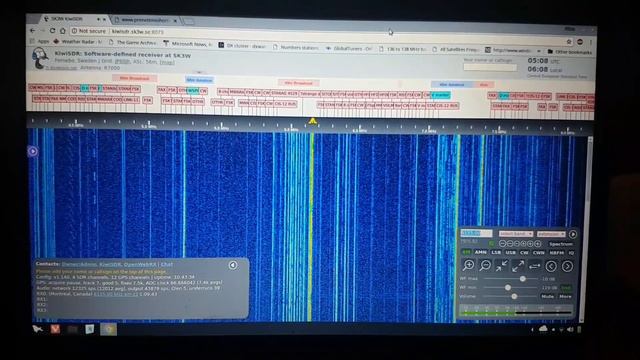Click the zoom to band inward-arrows icon
Image resolution: width=640 pixels, height=360 pixels.
501,266
